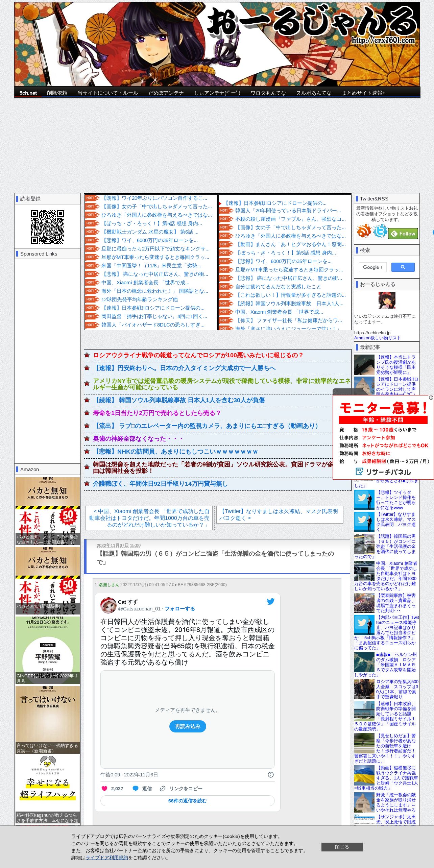
Task: Open 【悲報】ツイッター、トレンド操作 latest article
Action: click(x=396, y=500)
